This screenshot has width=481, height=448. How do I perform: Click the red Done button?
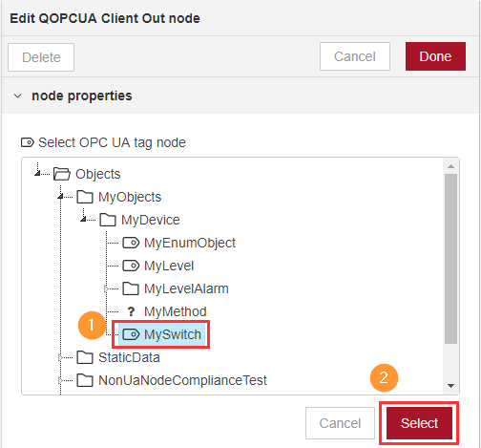(435, 56)
